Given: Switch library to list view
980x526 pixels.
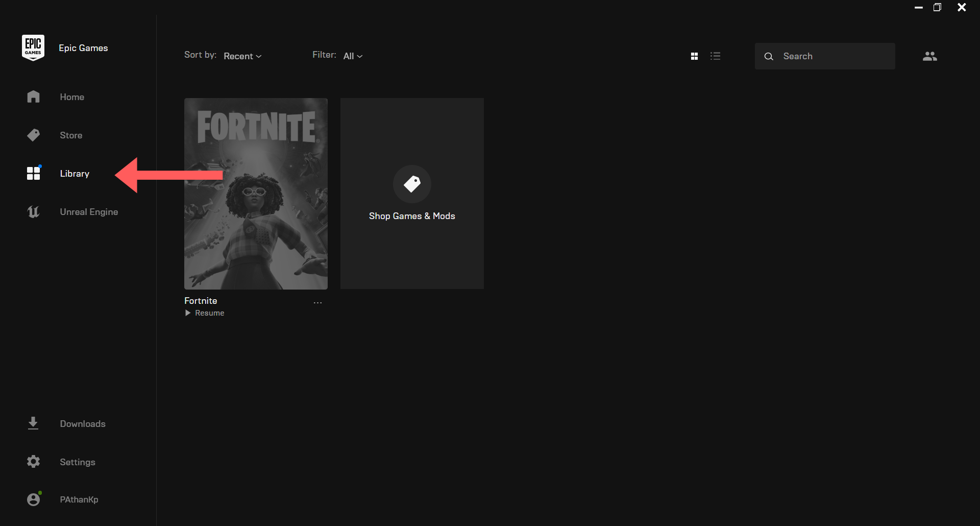Looking at the screenshot, I should tap(716, 56).
